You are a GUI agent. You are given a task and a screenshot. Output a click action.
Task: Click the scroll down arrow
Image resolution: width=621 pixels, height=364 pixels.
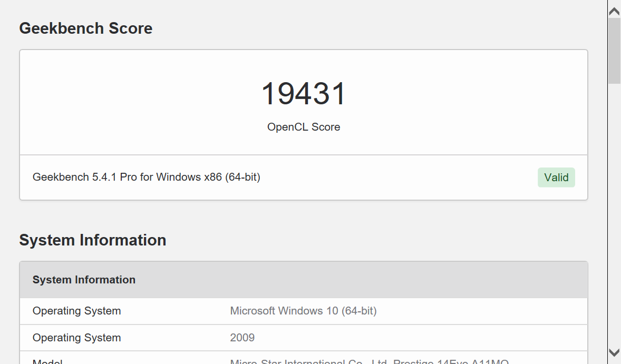point(614,352)
